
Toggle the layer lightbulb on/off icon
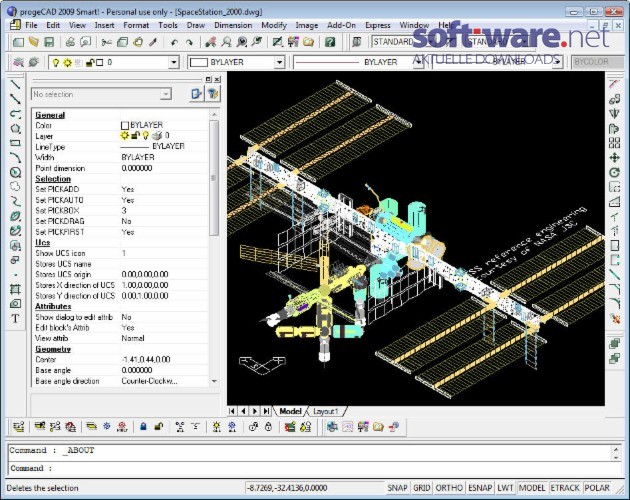tap(56, 62)
